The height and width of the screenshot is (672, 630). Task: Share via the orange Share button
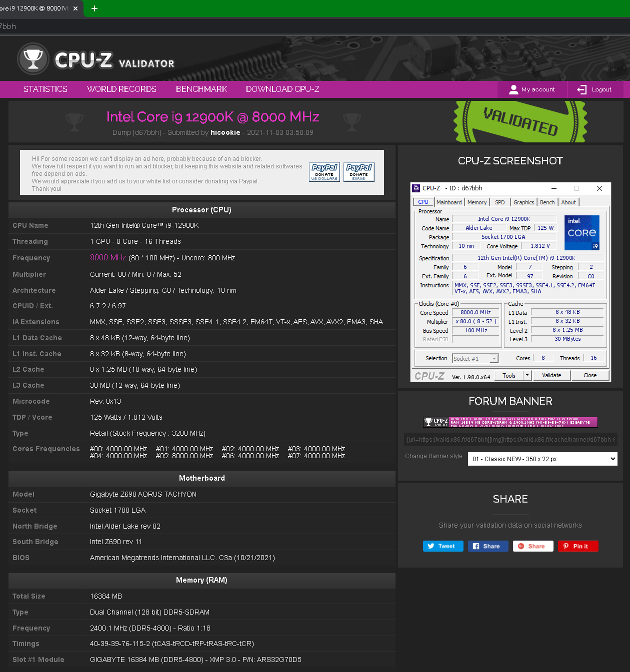pyautogui.click(x=533, y=546)
